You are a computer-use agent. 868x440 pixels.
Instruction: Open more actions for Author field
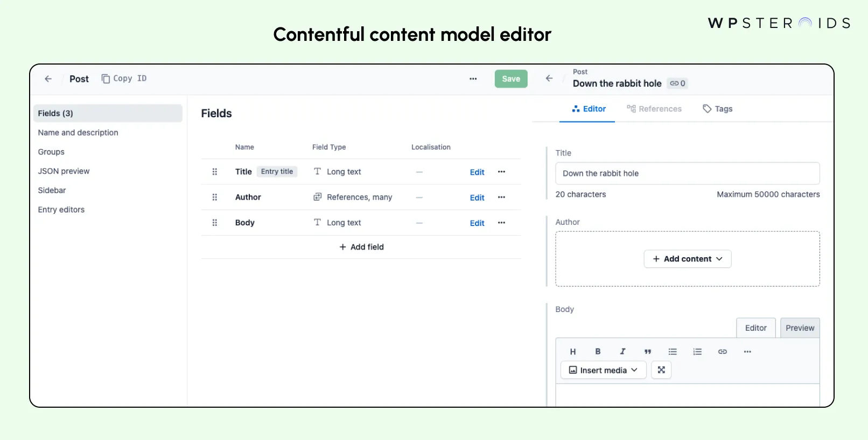[501, 197]
